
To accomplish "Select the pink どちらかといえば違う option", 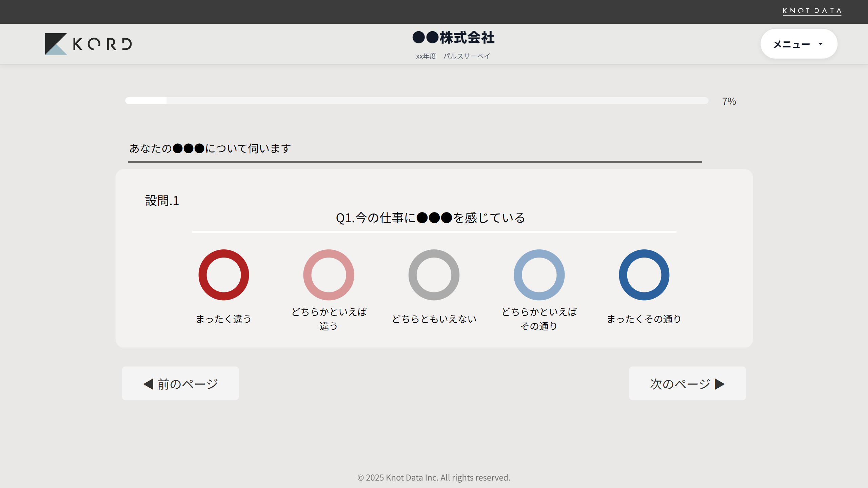I will point(329,274).
